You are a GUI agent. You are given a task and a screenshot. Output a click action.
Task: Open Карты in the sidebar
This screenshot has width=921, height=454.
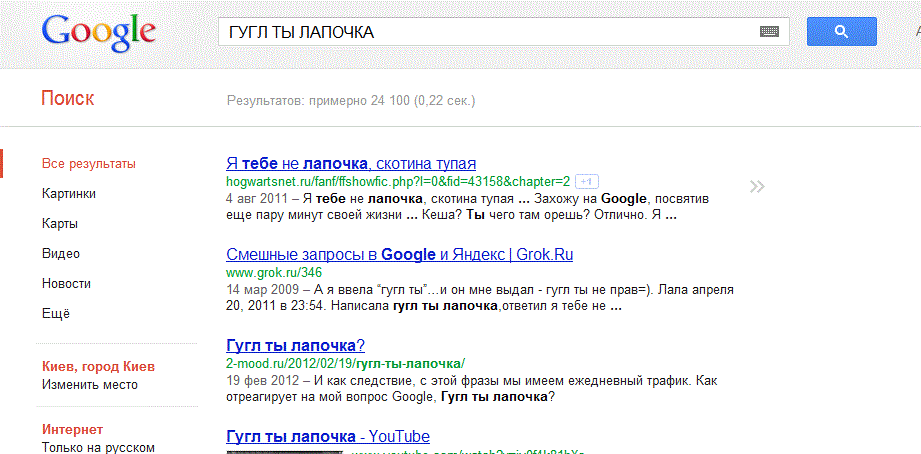[60, 224]
